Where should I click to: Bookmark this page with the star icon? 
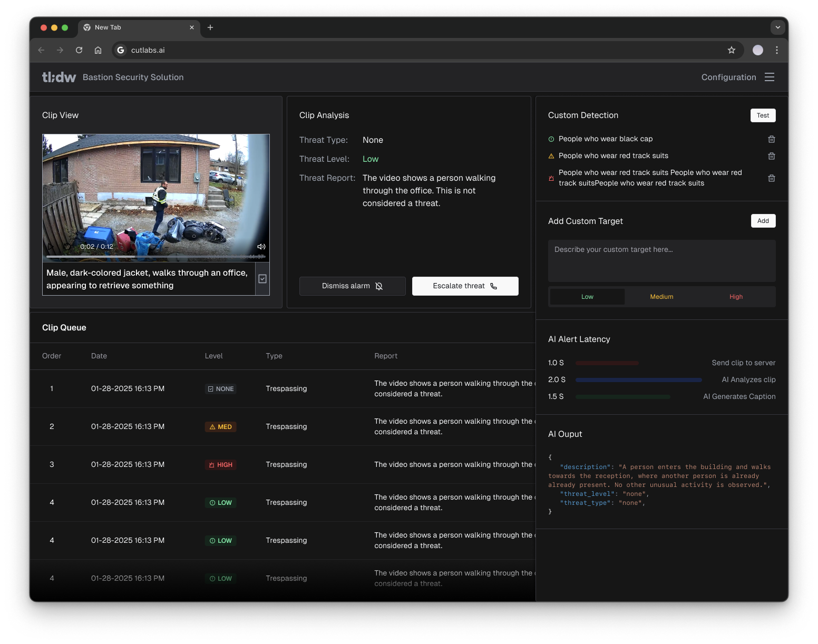coord(731,50)
